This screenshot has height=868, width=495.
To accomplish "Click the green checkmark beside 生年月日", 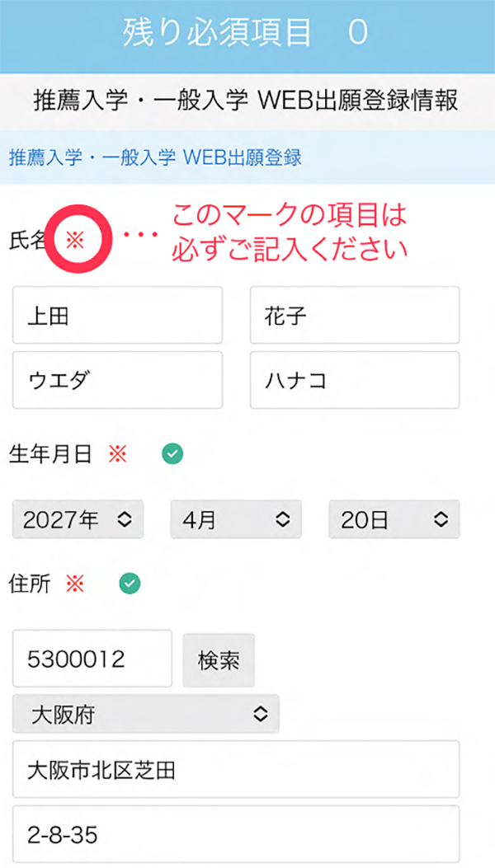I will pyautogui.click(x=172, y=453).
